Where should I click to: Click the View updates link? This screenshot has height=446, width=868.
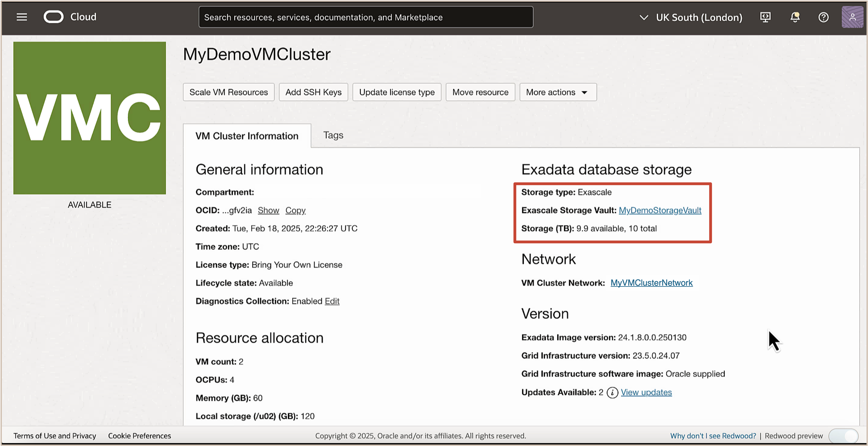pyautogui.click(x=646, y=392)
